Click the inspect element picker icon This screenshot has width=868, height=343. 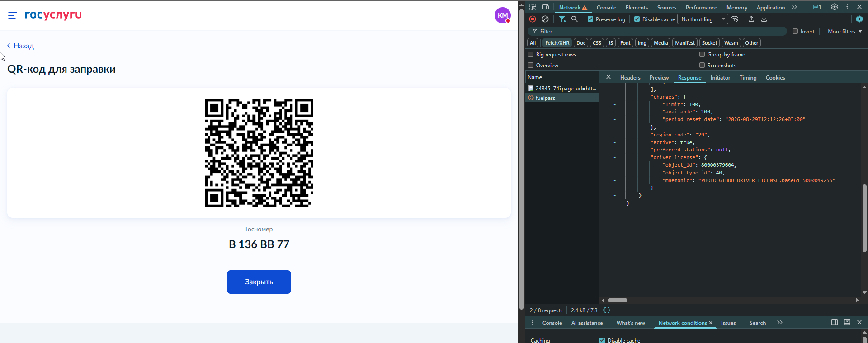(x=533, y=7)
